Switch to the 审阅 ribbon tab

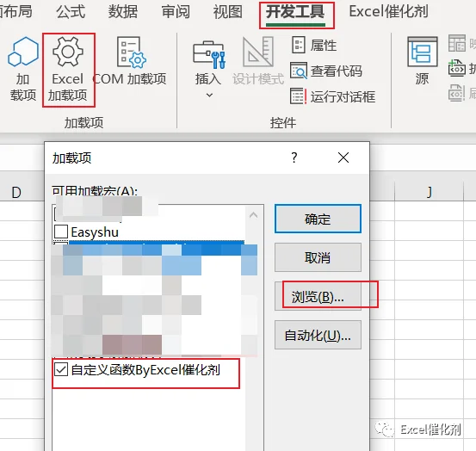click(176, 11)
